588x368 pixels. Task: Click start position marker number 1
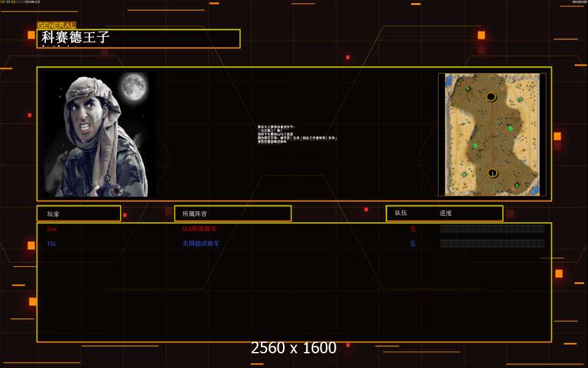click(x=492, y=174)
